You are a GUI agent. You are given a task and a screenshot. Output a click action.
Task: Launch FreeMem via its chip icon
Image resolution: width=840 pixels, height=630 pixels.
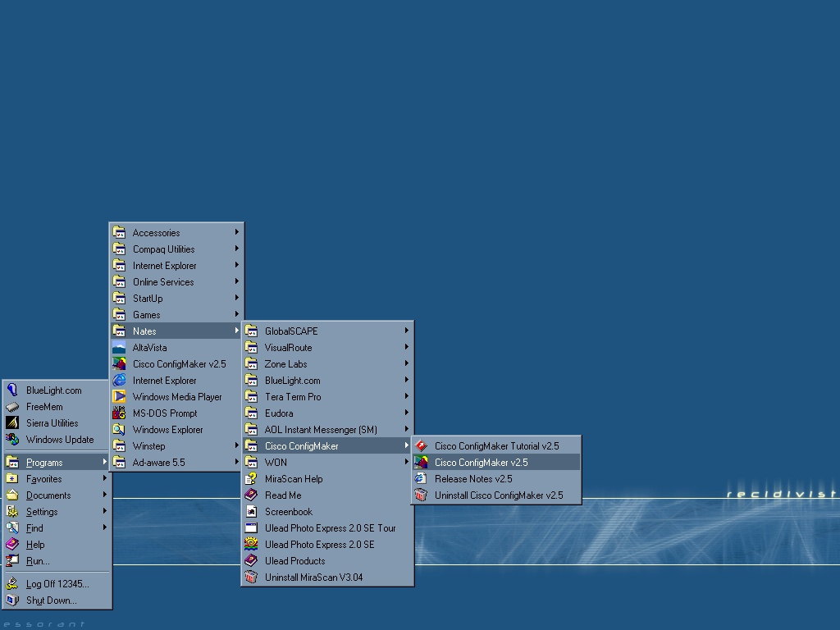pyautogui.click(x=12, y=407)
